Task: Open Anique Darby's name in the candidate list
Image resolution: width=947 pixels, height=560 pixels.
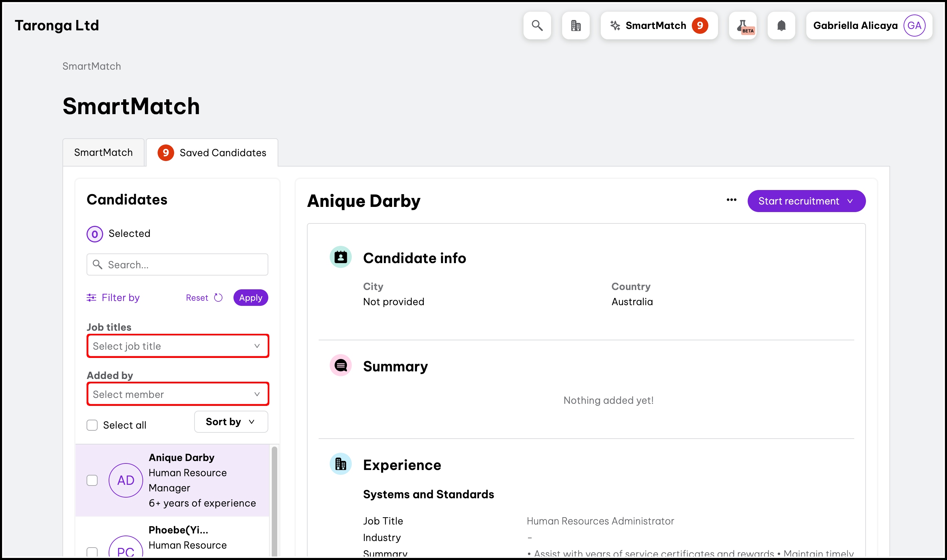Action: 181,458
